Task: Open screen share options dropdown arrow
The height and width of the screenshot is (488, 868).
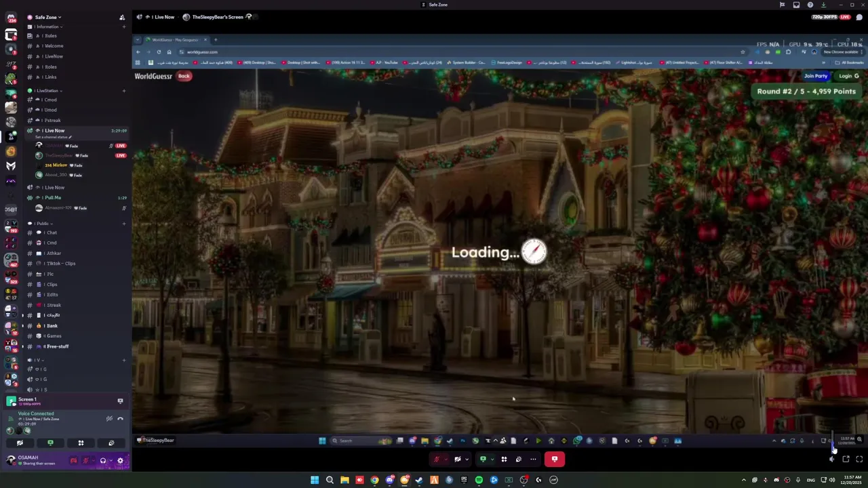Action: [492, 460]
